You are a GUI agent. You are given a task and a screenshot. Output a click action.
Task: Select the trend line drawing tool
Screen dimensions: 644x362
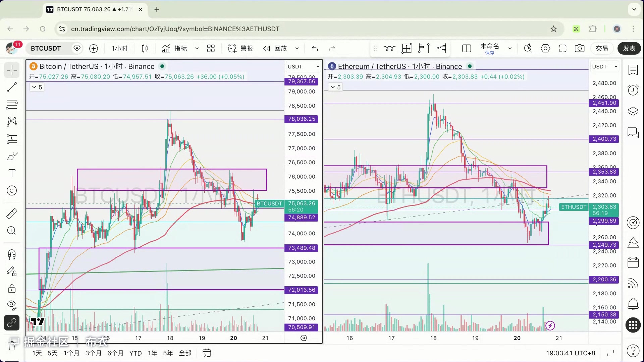click(12, 87)
